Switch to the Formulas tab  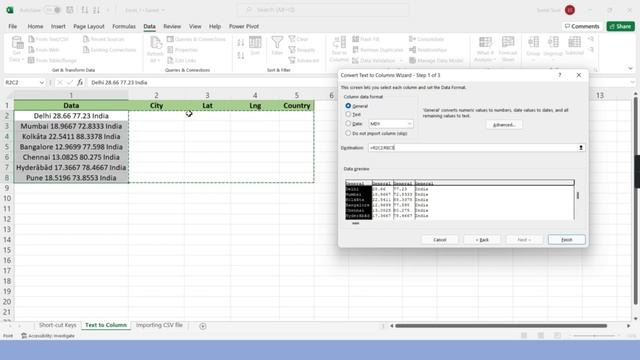pyautogui.click(x=124, y=26)
